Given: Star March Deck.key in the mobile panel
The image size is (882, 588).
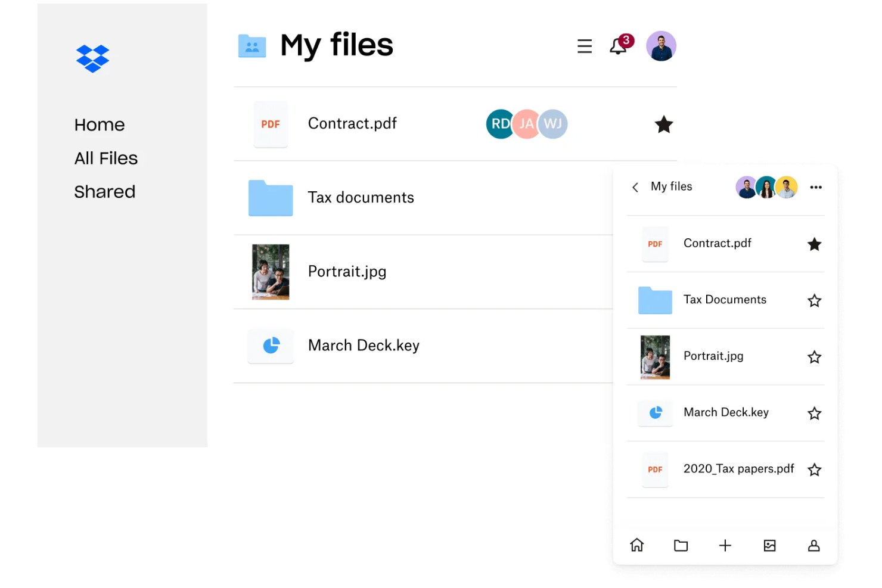Looking at the screenshot, I should click(x=815, y=413).
